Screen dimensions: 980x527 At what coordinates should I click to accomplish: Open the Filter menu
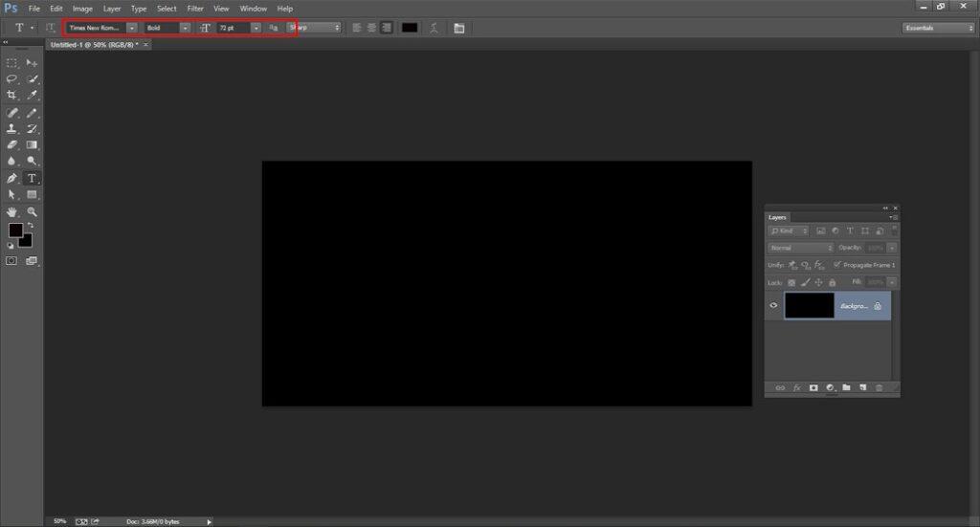[x=195, y=9]
